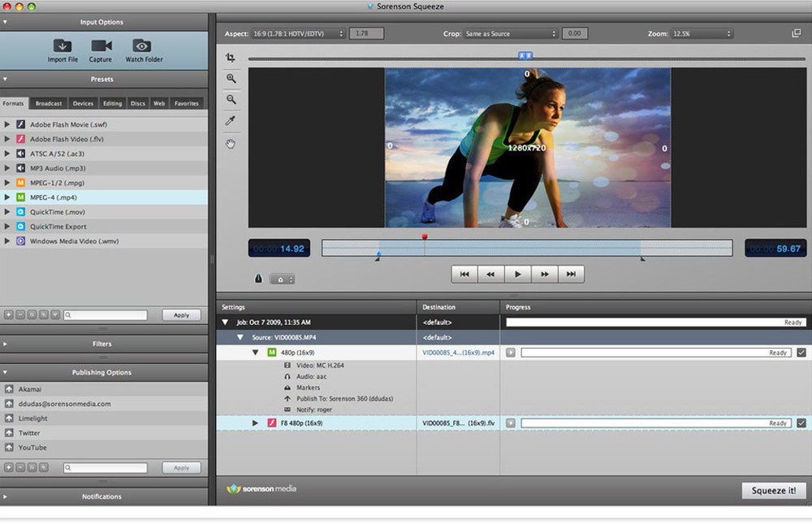Click the preview arrow in F8 480p progress row

click(x=511, y=423)
